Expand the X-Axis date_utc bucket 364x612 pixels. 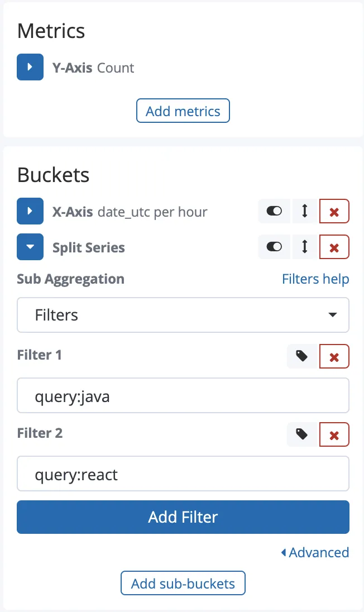pyautogui.click(x=30, y=212)
